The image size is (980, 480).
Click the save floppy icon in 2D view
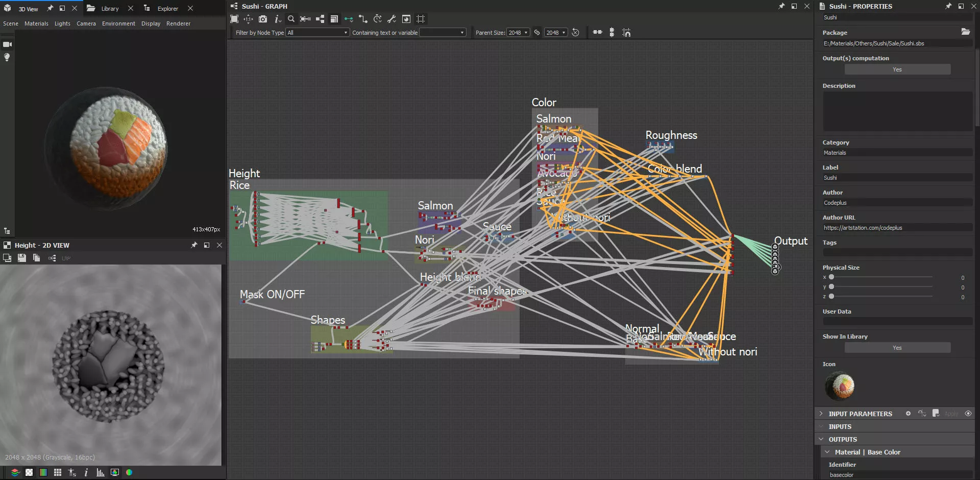pyautogui.click(x=21, y=258)
